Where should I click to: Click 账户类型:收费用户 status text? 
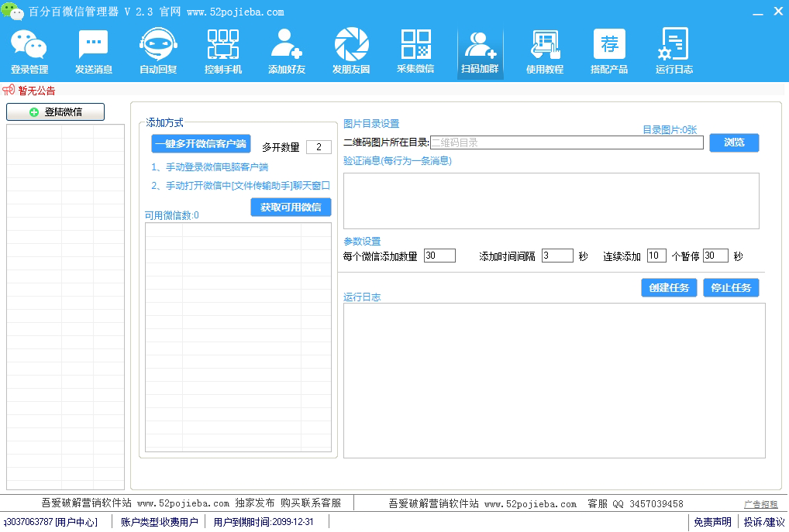point(159,522)
